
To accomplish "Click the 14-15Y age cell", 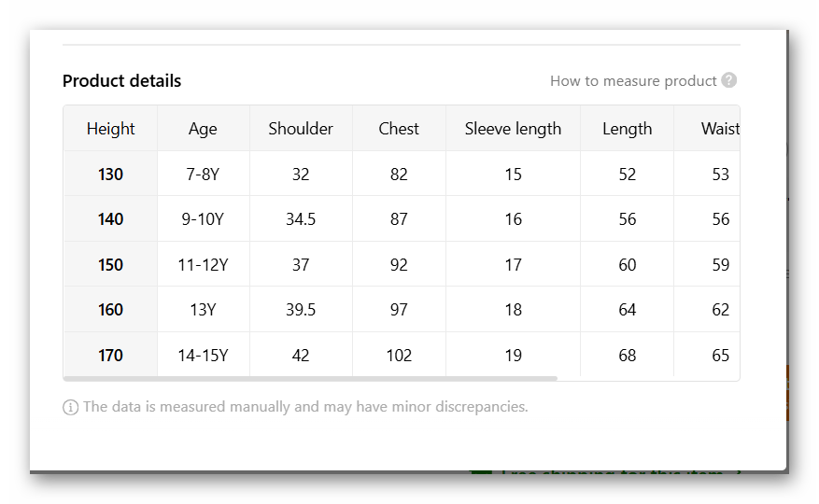I will click(x=203, y=356).
